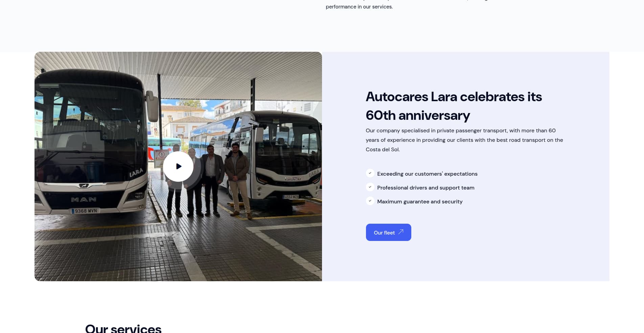
Task: Click the company description paragraph
Action: point(464,140)
